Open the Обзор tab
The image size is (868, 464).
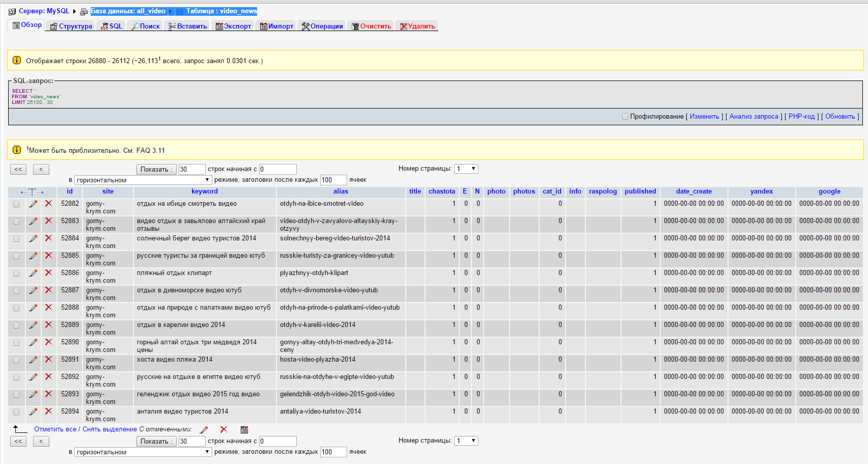(27, 25)
